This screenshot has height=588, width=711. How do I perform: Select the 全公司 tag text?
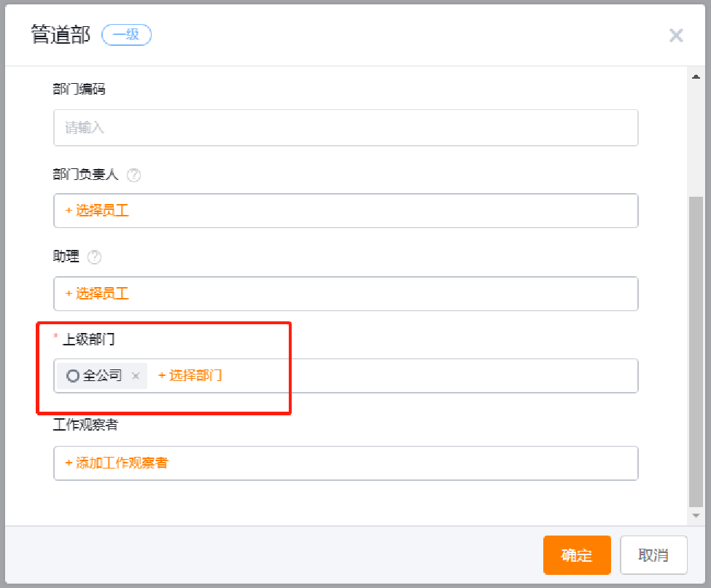pos(102,375)
